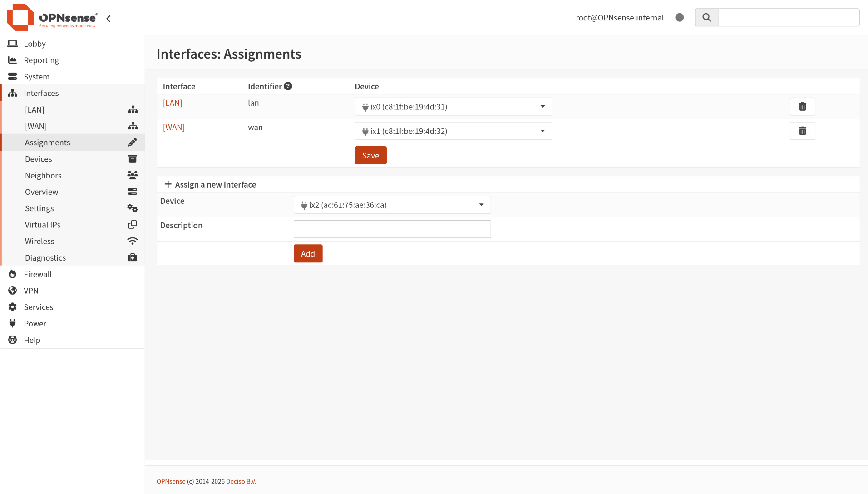This screenshot has height=494, width=868.
Task: Click root@OPNsense.internal user label
Action: [x=620, y=18]
